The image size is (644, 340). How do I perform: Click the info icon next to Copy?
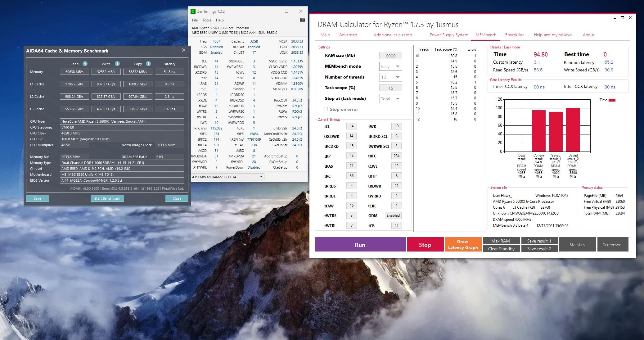tap(148, 64)
